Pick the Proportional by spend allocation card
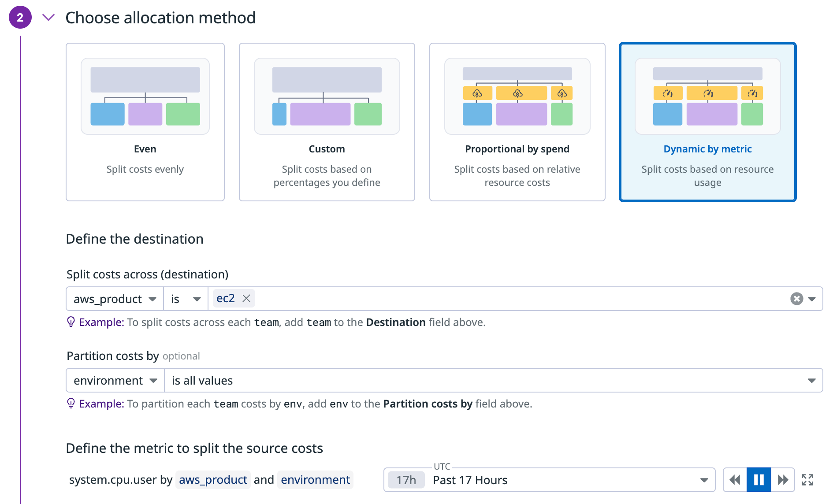 pyautogui.click(x=517, y=122)
